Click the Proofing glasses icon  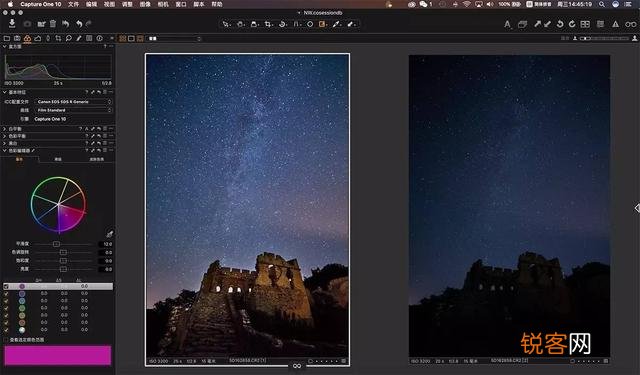point(631,24)
